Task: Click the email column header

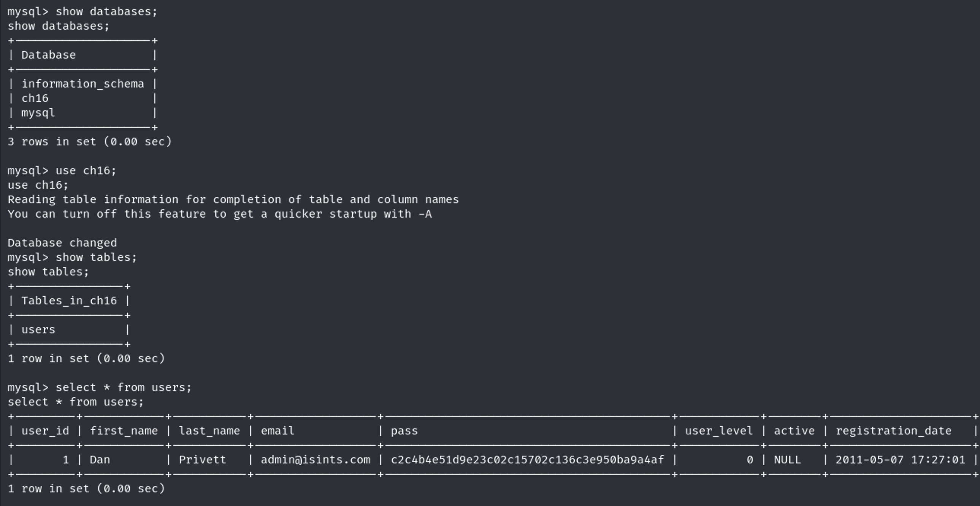Action: click(x=278, y=431)
